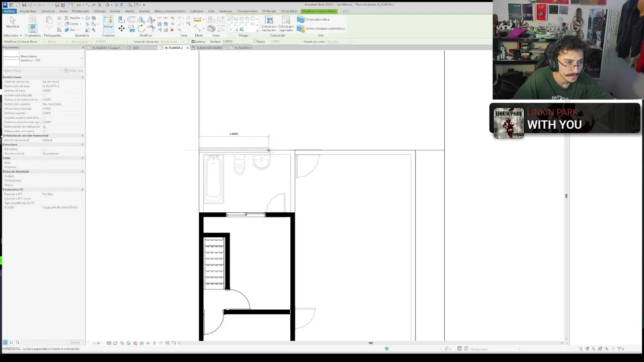Close the N_PLANTA 2 view tab
Image resolution: width=644 pixels, height=362 pixels.
pyautogui.click(x=187, y=48)
